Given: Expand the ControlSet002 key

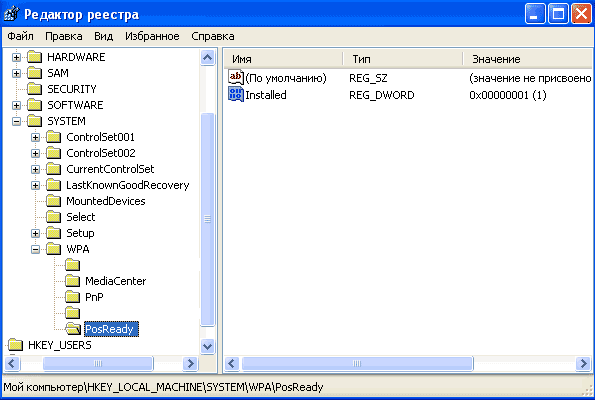Looking at the screenshot, I should pyautogui.click(x=35, y=153).
